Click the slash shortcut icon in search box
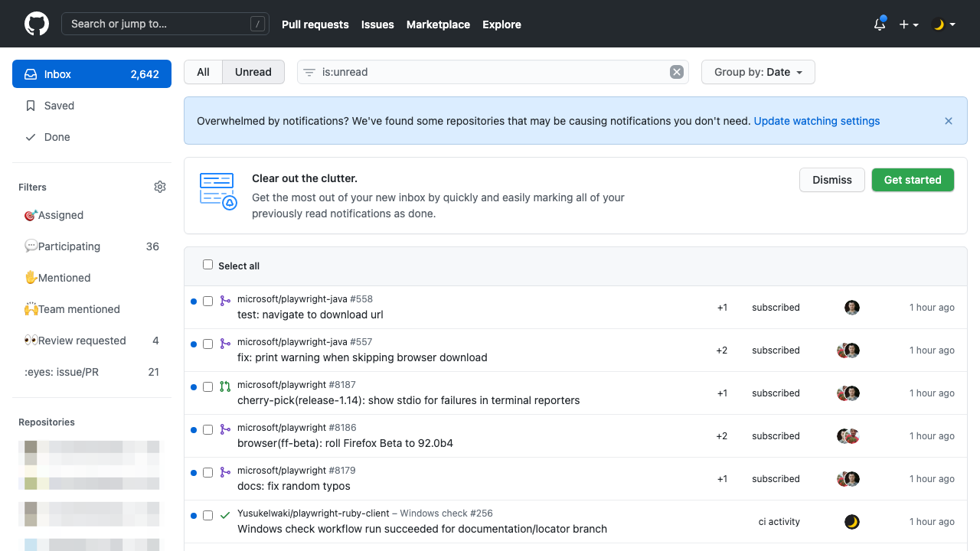The height and width of the screenshot is (551, 980). [x=258, y=24]
